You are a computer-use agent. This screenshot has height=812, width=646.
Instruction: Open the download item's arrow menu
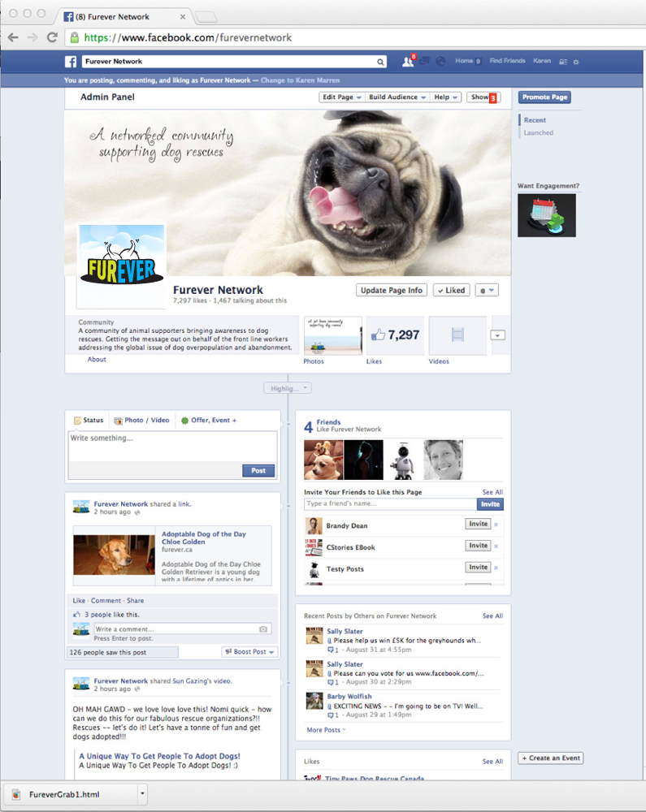coord(142,794)
